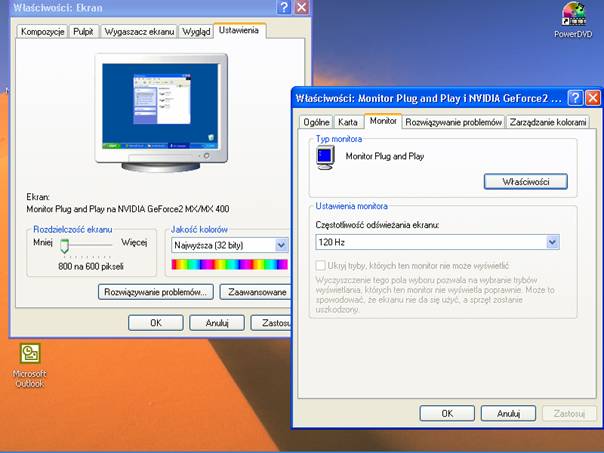Click the screen resolution slider thumb
Viewport: 604px width, 453px height.
pyautogui.click(x=64, y=246)
